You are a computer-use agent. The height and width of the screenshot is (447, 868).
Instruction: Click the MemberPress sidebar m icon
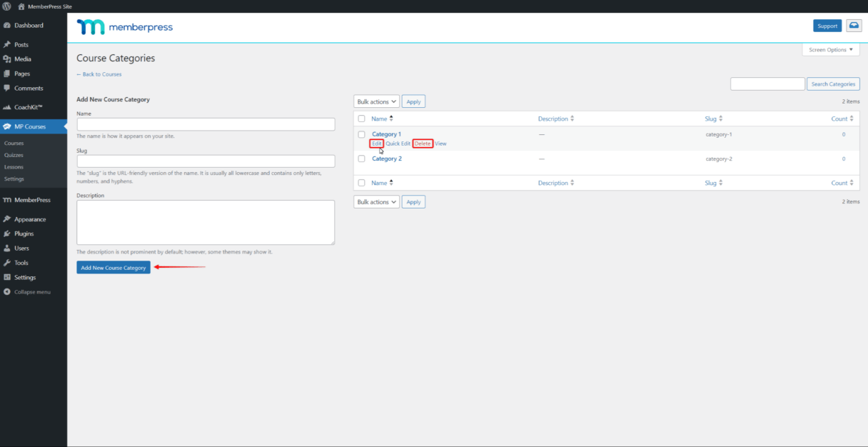(7, 200)
